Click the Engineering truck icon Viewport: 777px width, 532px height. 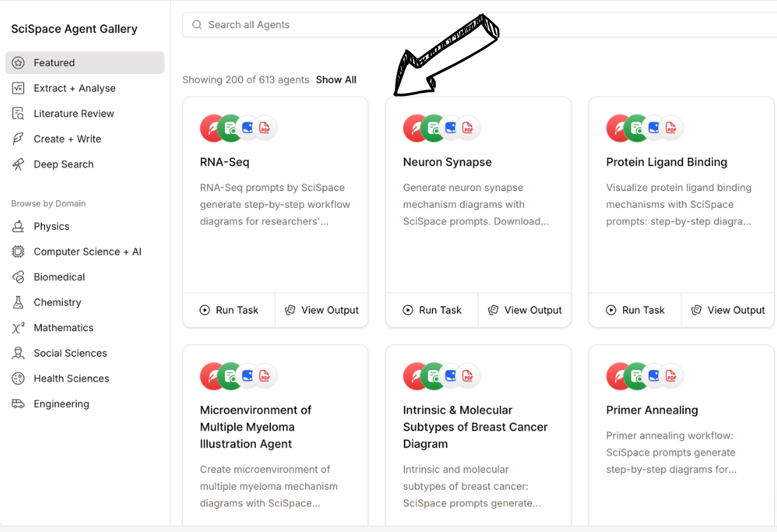tap(18, 404)
